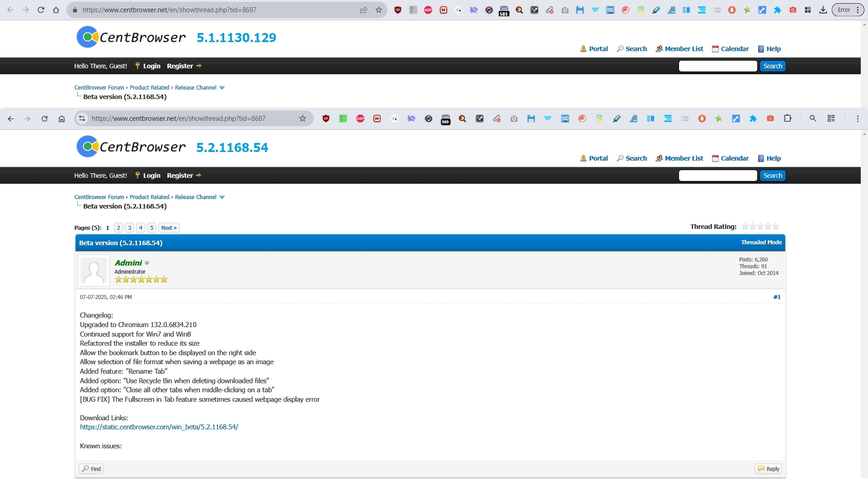
Task: Click the Next » pagination link
Action: click(x=169, y=228)
